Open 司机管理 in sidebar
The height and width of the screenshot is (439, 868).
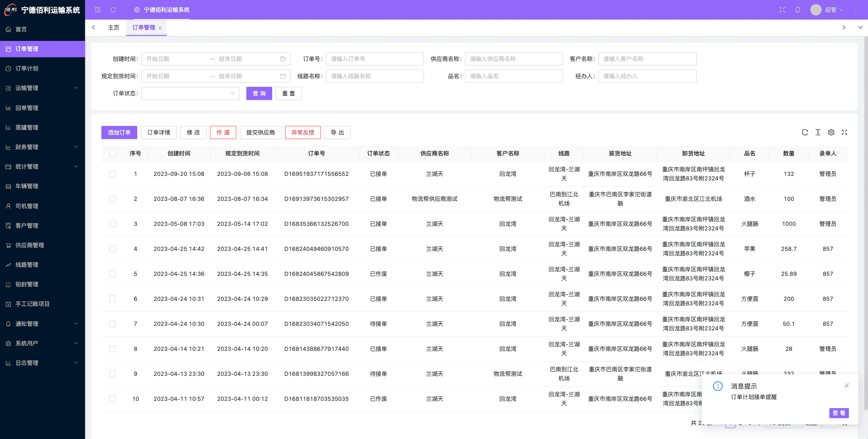pos(42,206)
